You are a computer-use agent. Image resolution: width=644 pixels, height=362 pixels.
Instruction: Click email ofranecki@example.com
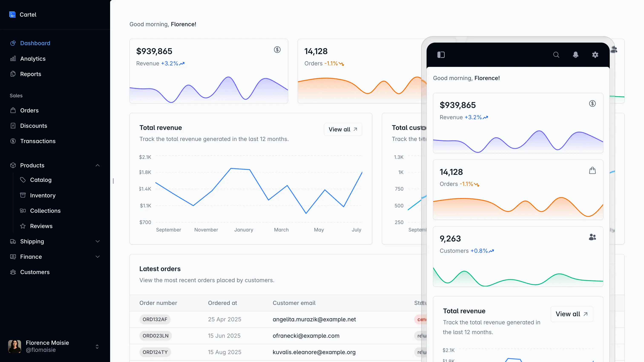coord(306,336)
